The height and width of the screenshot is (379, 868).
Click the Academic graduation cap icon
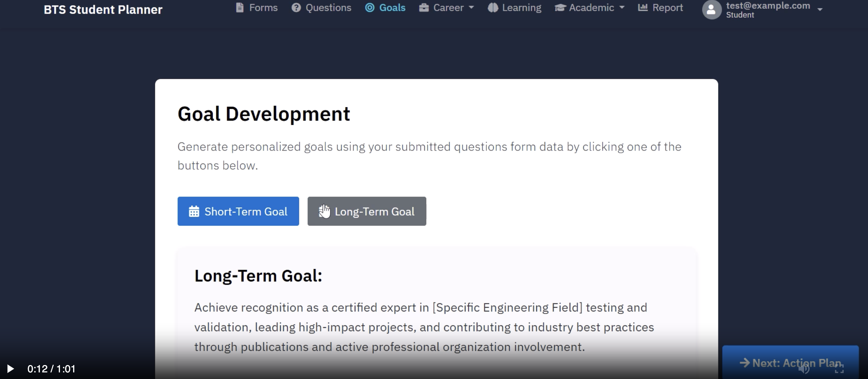click(x=559, y=7)
